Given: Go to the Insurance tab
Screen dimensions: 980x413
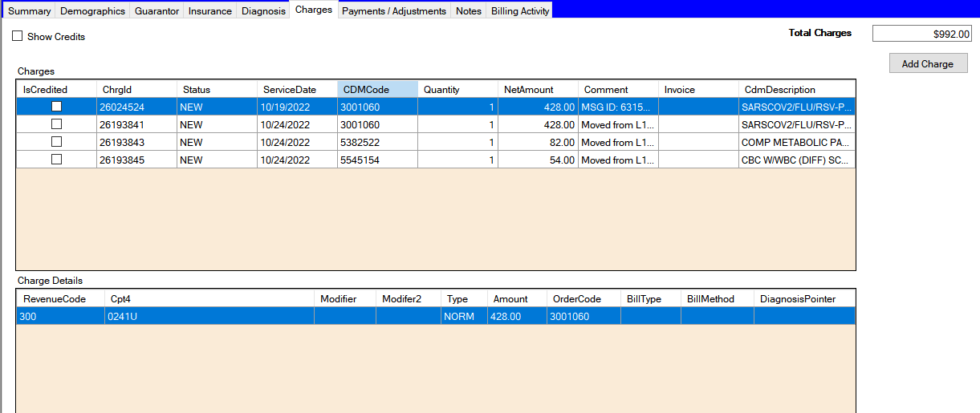Looking at the screenshot, I should pos(209,11).
